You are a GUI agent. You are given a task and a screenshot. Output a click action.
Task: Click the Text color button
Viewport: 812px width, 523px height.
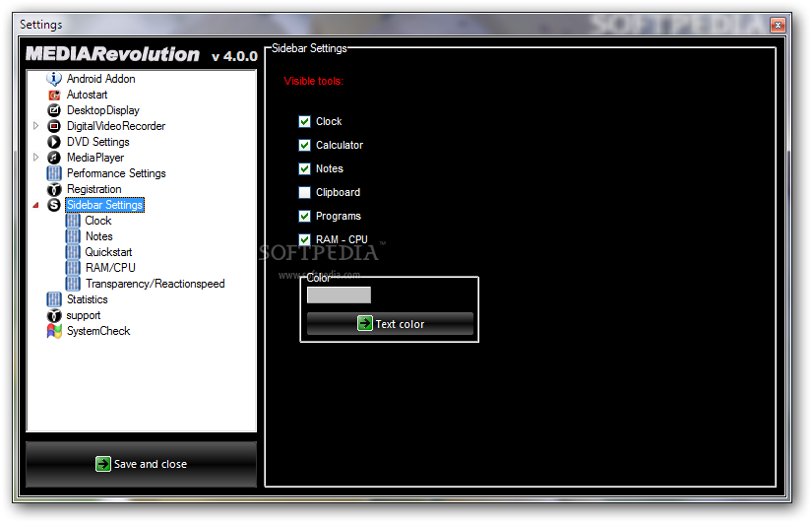coord(390,323)
